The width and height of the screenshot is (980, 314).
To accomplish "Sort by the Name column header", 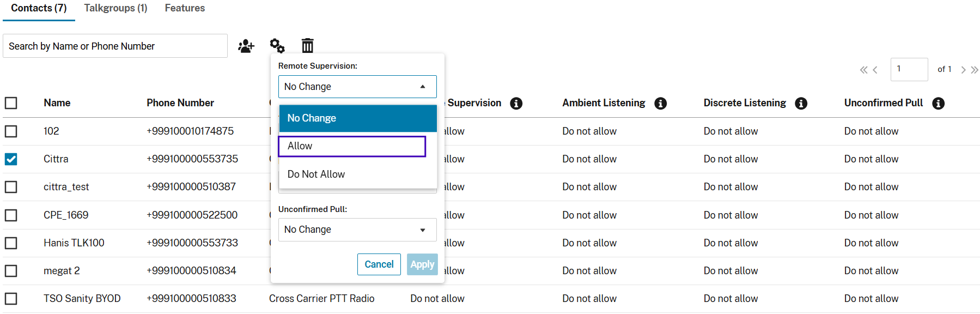I will pyautogui.click(x=57, y=103).
